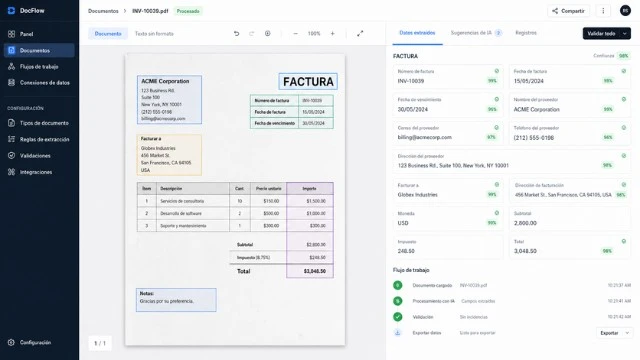Click the DocFlow logo
640x360 pixels.
(26, 11)
